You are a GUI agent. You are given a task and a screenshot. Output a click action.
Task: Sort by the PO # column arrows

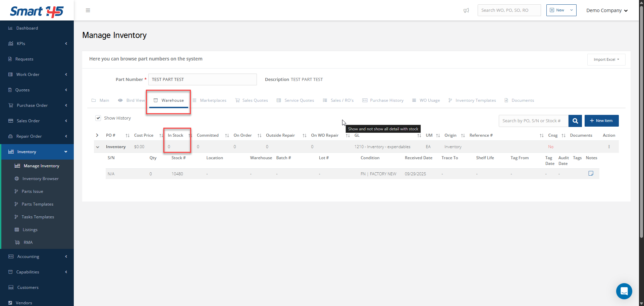coord(127,136)
